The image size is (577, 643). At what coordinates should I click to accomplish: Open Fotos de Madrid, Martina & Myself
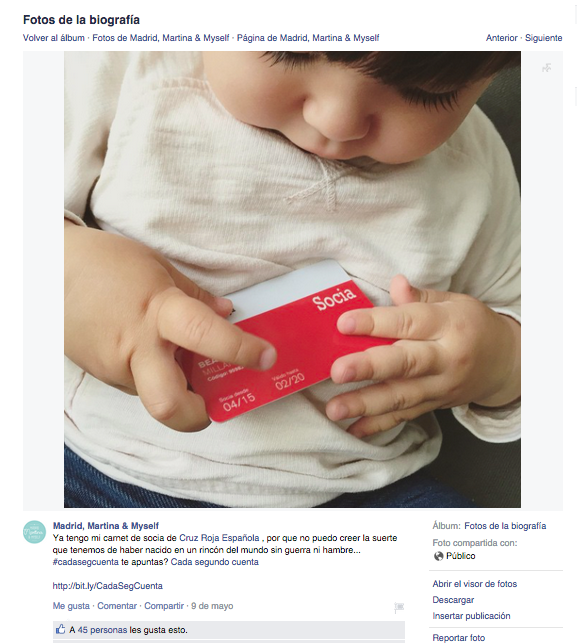click(x=161, y=38)
